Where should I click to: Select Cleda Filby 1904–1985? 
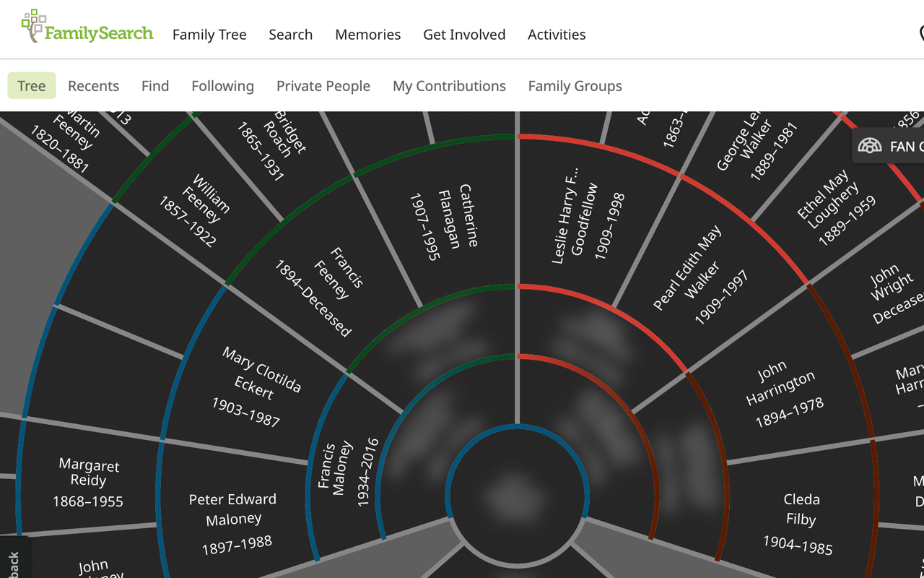pyautogui.click(x=800, y=523)
